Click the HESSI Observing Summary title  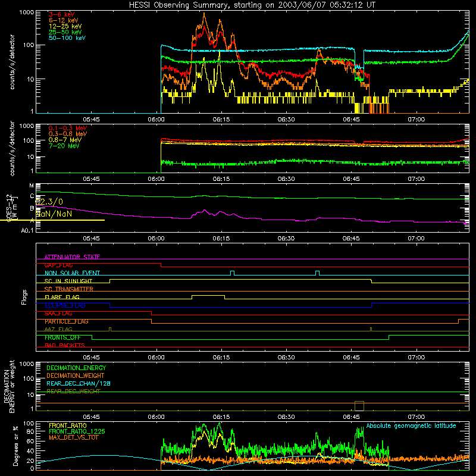pyautogui.click(x=252, y=5)
